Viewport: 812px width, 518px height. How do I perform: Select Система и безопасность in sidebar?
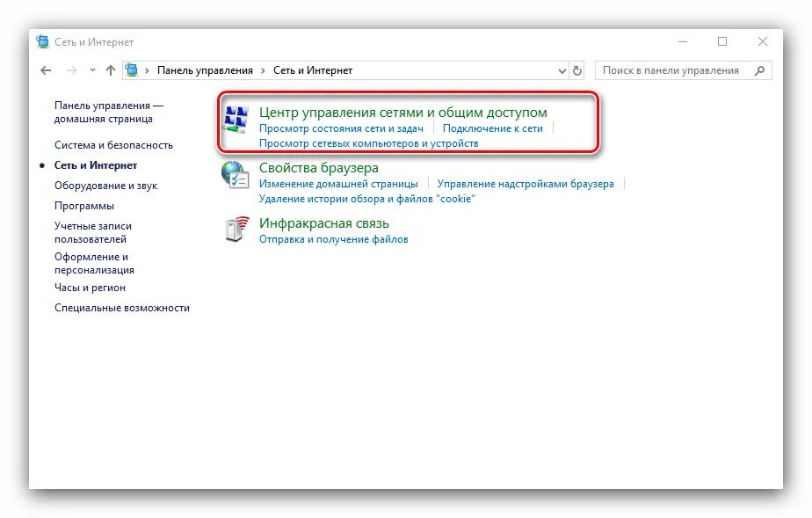tap(113, 145)
